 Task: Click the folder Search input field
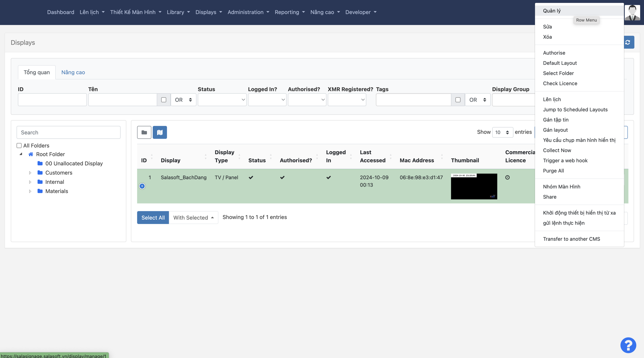68,132
